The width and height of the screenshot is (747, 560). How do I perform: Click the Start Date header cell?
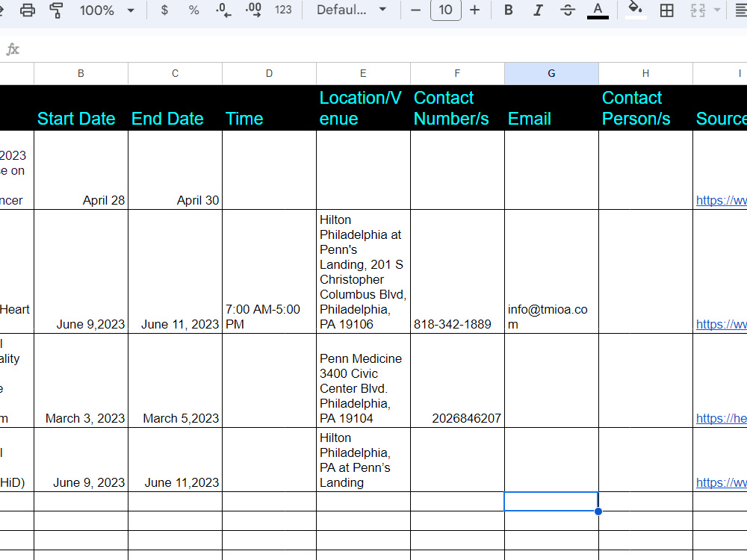pos(81,108)
